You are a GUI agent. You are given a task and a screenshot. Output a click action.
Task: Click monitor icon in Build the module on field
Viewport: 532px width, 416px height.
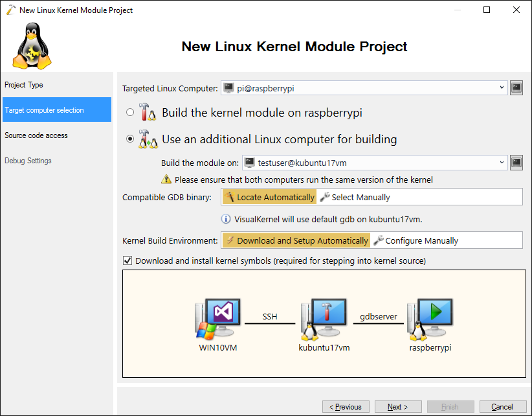[x=250, y=163]
